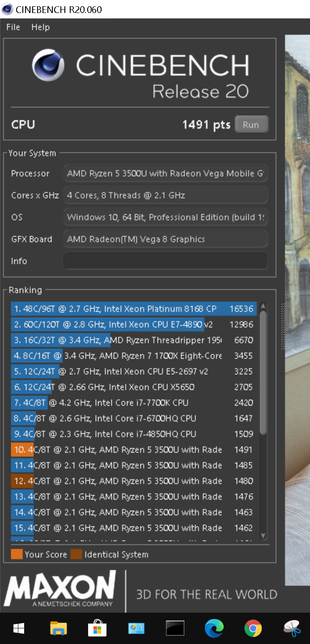Click the ranking list scroll up arrow
This screenshot has height=644, width=310.
263,306
